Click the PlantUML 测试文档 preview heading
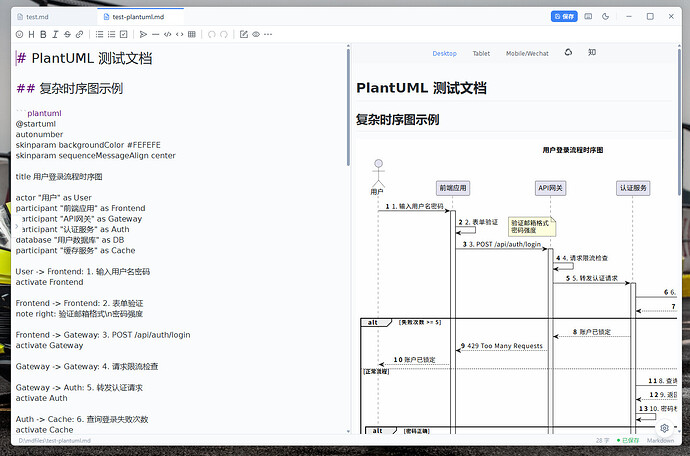Viewport: 690px width, 456px height. click(x=421, y=88)
